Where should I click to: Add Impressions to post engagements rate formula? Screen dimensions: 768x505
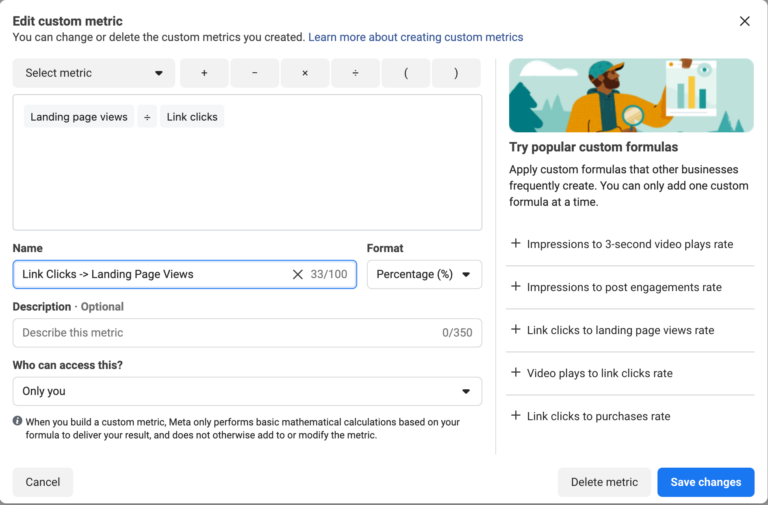pyautogui.click(x=623, y=287)
